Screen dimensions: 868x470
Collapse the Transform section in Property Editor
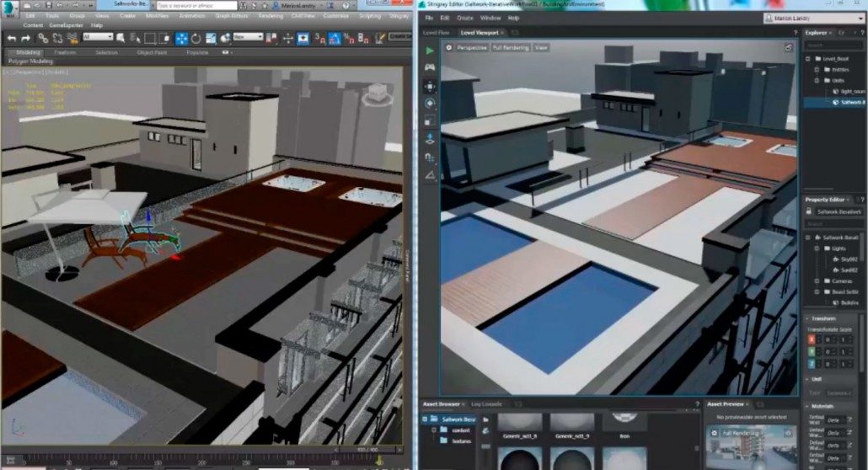tap(807, 319)
